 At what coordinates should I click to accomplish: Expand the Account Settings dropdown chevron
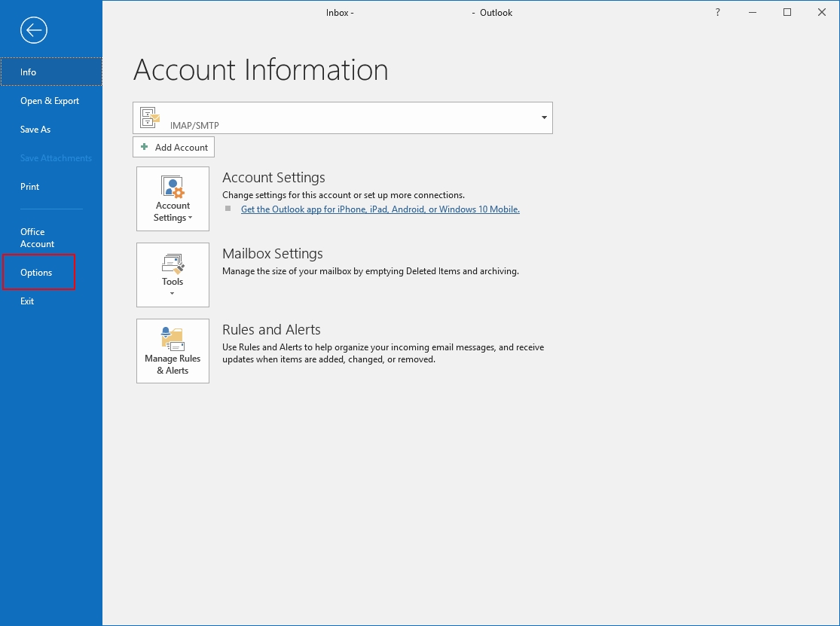click(x=190, y=217)
